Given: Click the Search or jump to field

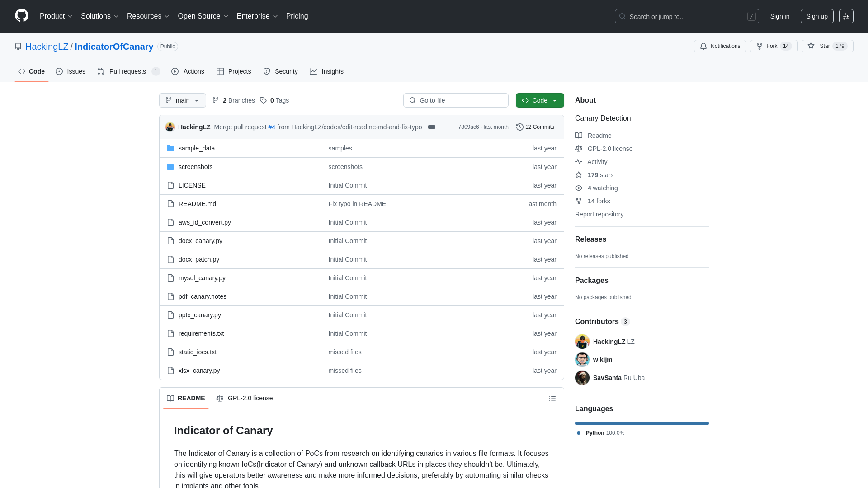Looking at the screenshot, I should [687, 16].
